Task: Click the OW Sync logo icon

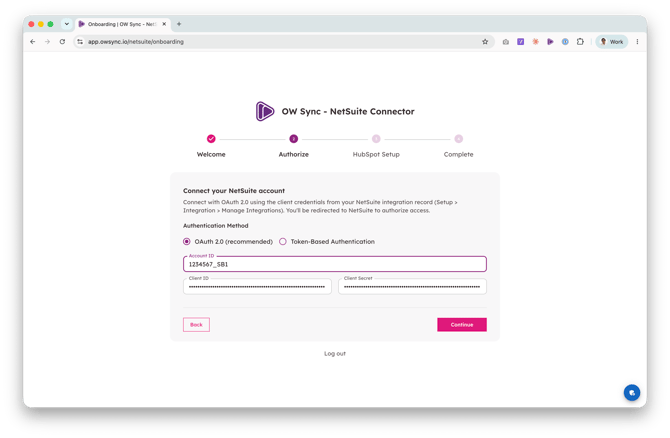Action: tap(264, 111)
